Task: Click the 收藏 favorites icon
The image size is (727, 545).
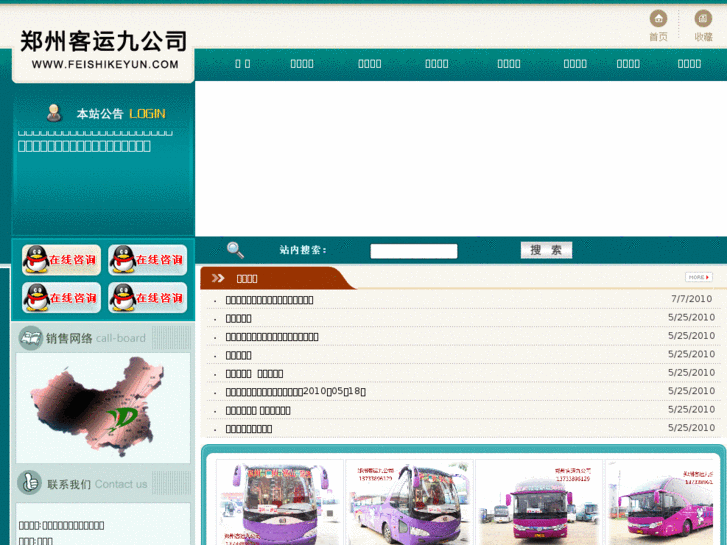Action: [703, 19]
